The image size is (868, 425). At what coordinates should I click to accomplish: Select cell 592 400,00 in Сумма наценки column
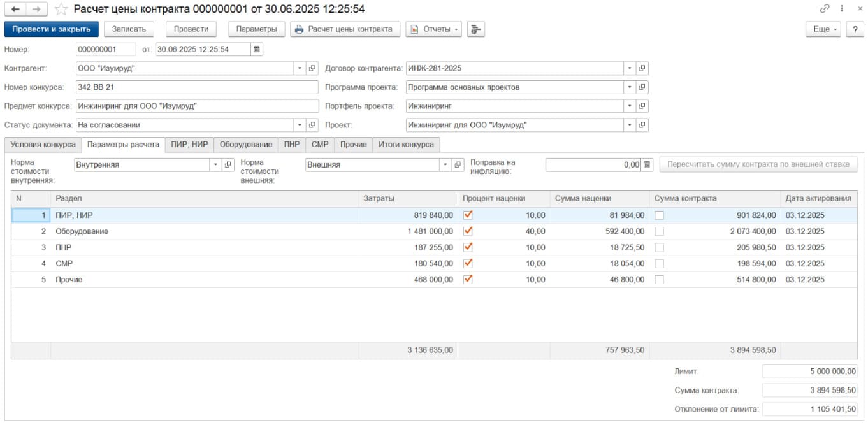[600, 231]
